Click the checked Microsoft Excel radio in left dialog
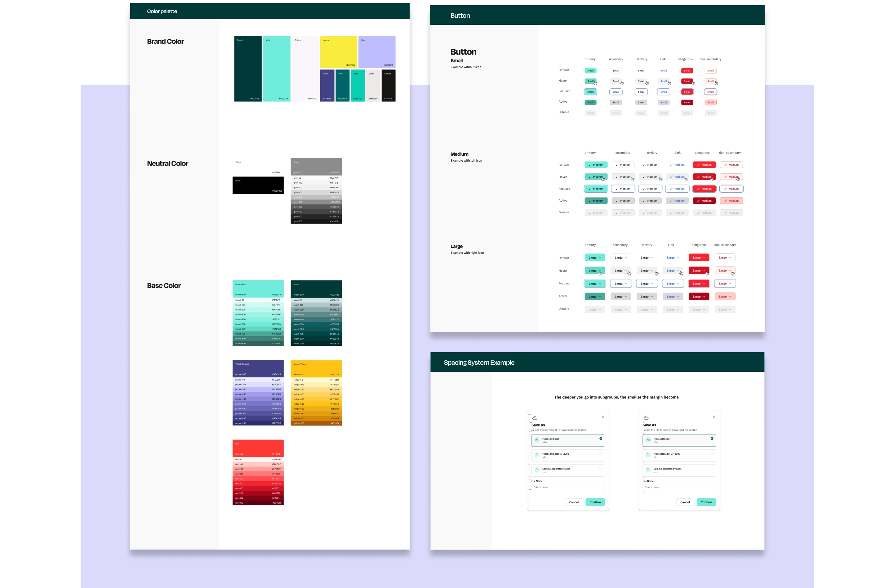The image size is (893, 588). pos(601,438)
